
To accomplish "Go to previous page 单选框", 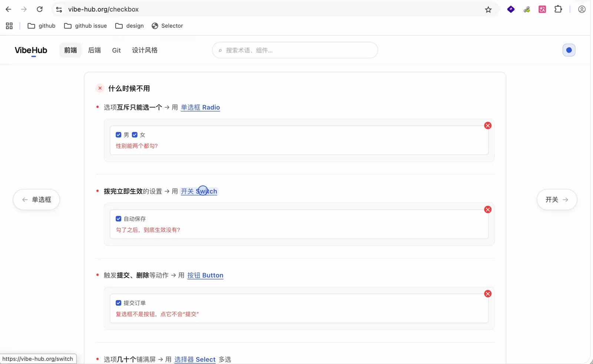I will click(x=36, y=199).
